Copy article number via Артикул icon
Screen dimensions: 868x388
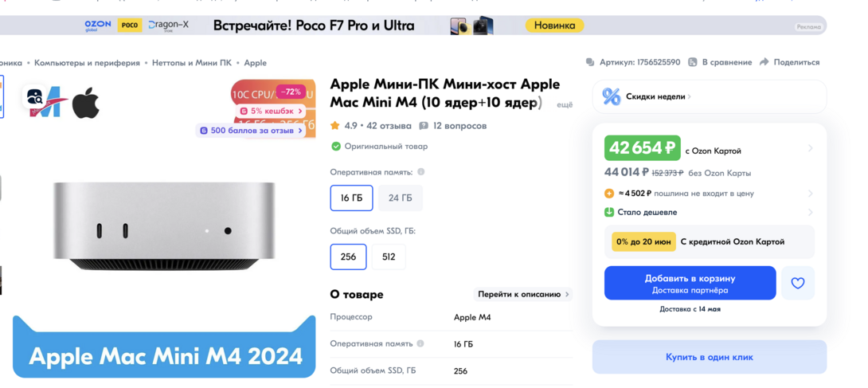591,62
